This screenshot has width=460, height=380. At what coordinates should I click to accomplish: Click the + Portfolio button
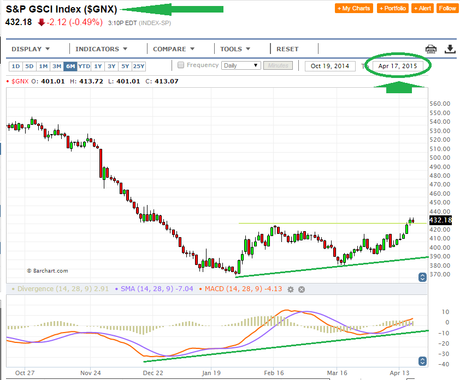(x=393, y=8)
